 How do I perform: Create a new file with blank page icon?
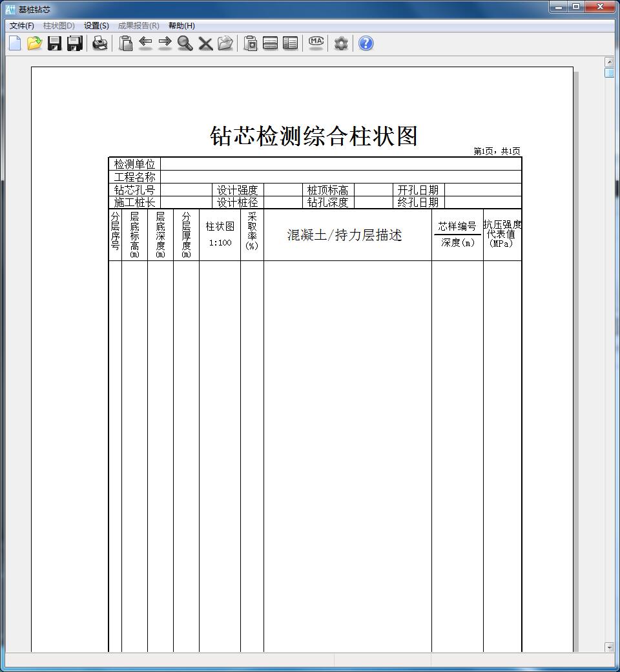click(15, 43)
